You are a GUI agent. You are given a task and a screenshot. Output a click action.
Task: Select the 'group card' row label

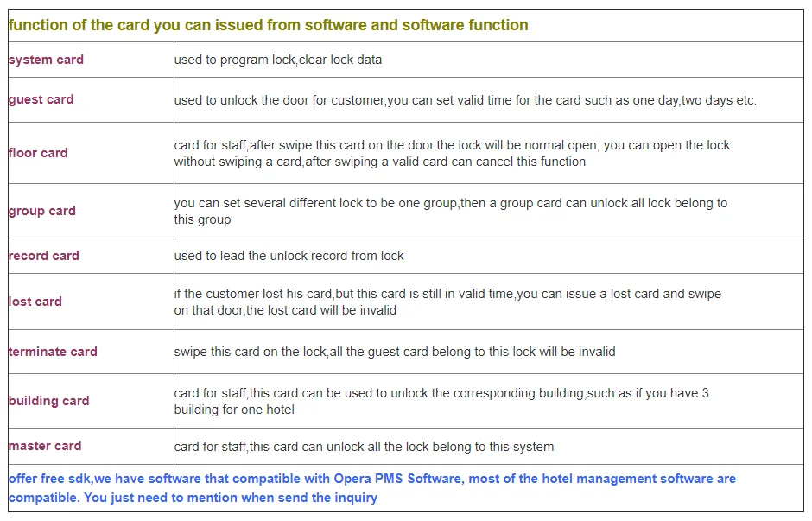(42, 211)
